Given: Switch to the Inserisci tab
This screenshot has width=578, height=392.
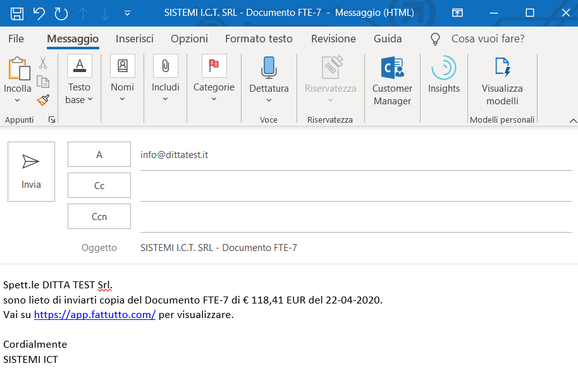Looking at the screenshot, I should pyautogui.click(x=135, y=39).
